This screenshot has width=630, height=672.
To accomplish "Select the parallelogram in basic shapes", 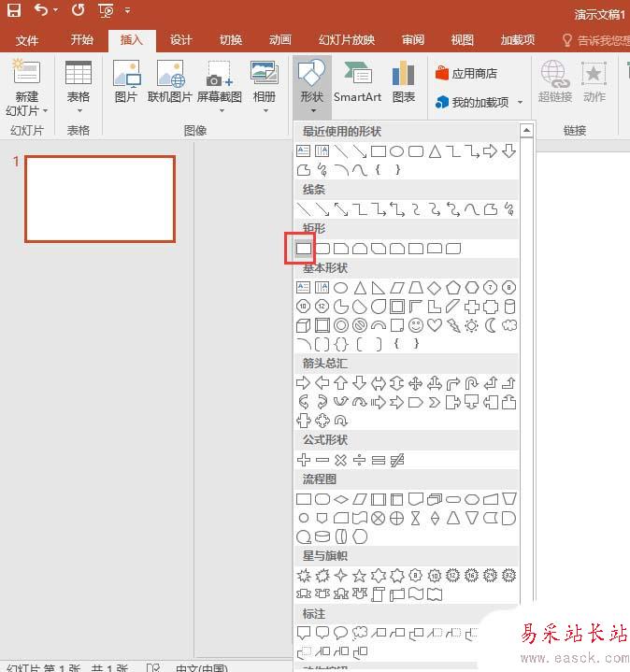I will 397,288.
